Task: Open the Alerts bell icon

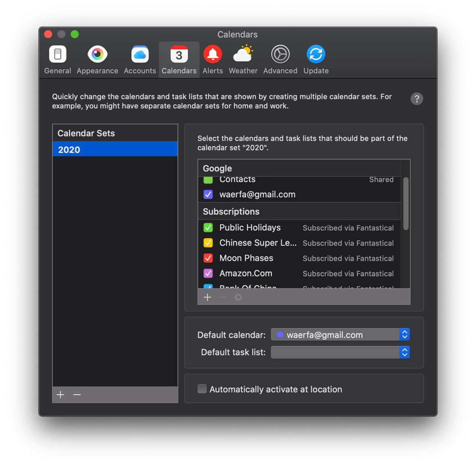Action: click(x=213, y=54)
